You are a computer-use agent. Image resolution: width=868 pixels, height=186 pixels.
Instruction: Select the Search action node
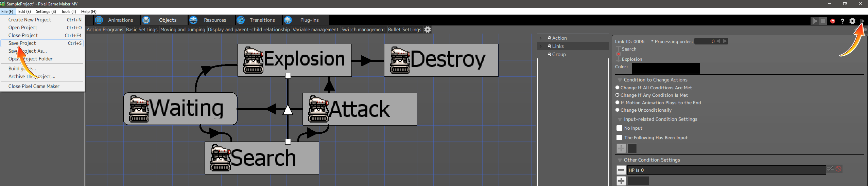coord(262,158)
